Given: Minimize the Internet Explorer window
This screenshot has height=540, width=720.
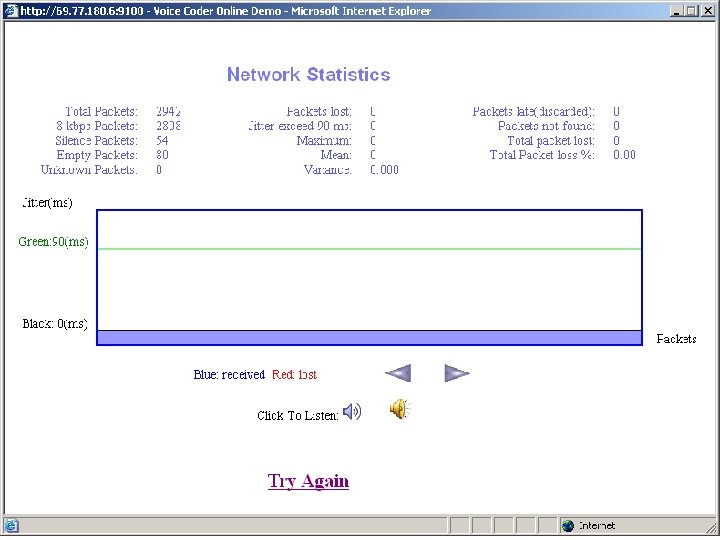Looking at the screenshot, I should tap(675, 11).
